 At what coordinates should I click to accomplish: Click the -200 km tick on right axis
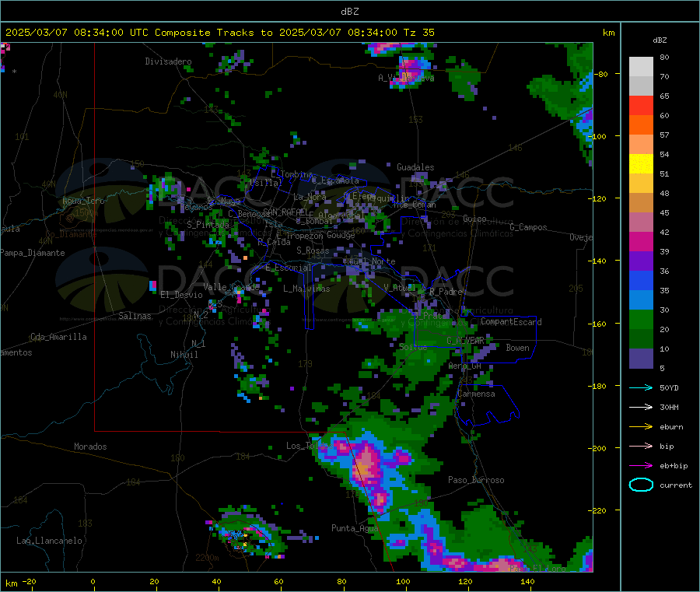pyautogui.click(x=599, y=448)
